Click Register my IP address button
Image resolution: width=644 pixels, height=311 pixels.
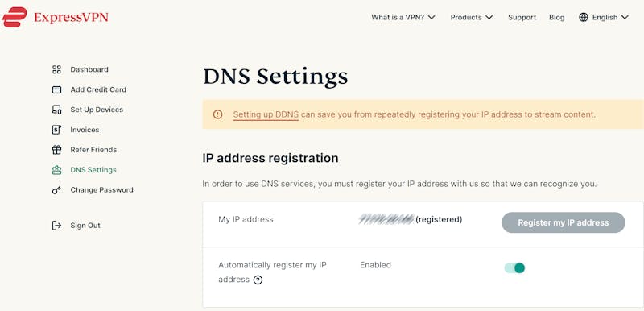(x=563, y=222)
